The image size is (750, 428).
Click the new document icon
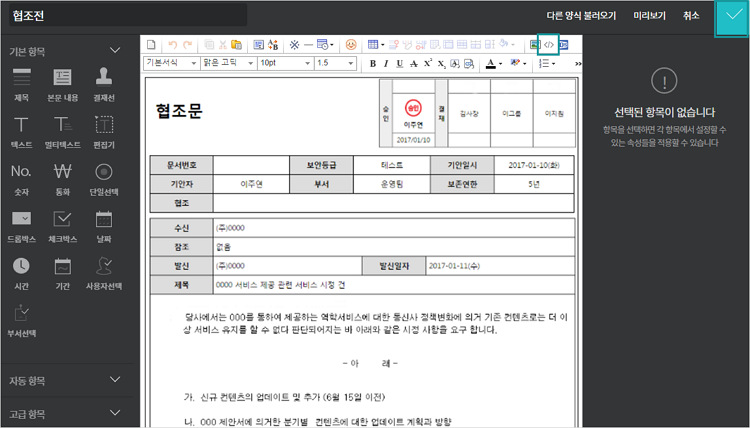coord(152,44)
